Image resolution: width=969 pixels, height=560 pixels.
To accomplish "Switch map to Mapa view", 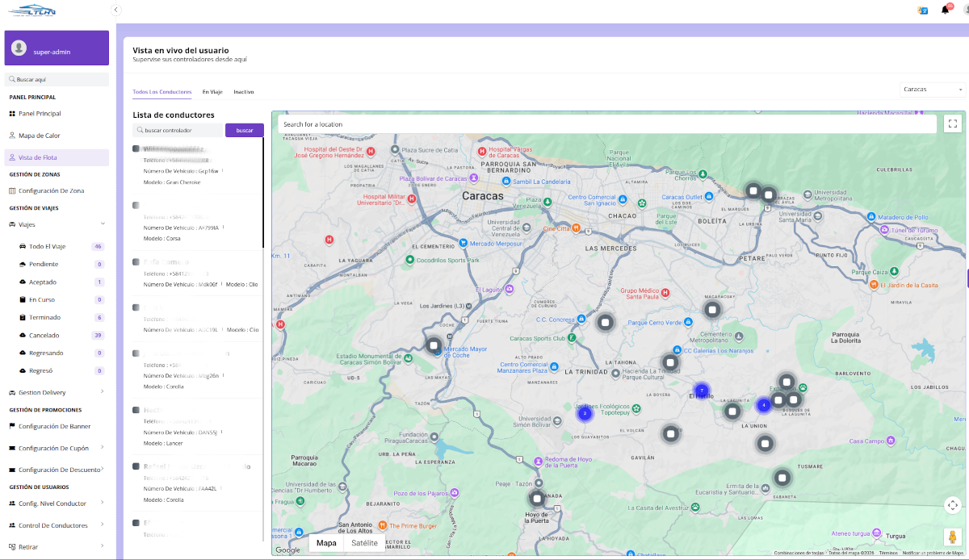I will coord(326,543).
